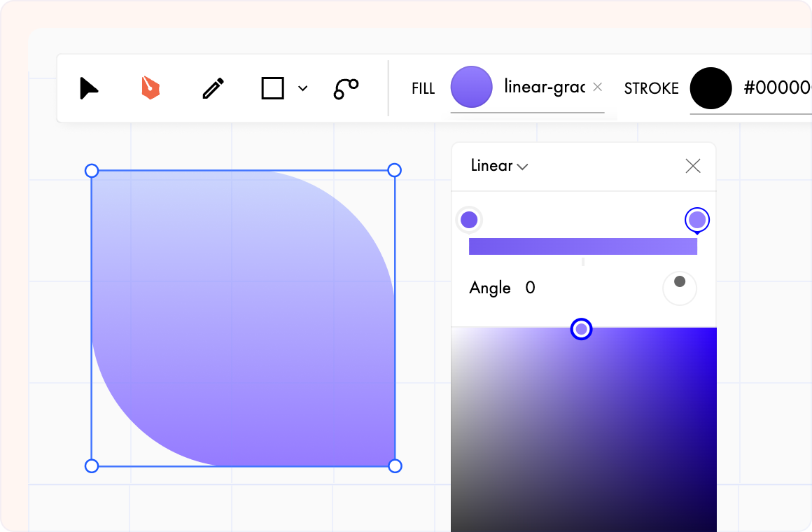Click the gradient preview bar
This screenshot has width=812, height=532.
coord(582,246)
